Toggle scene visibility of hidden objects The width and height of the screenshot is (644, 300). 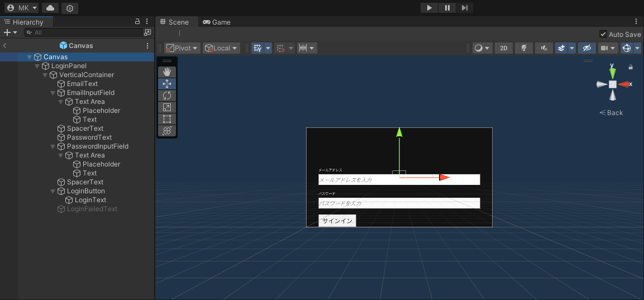tap(587, 48)
